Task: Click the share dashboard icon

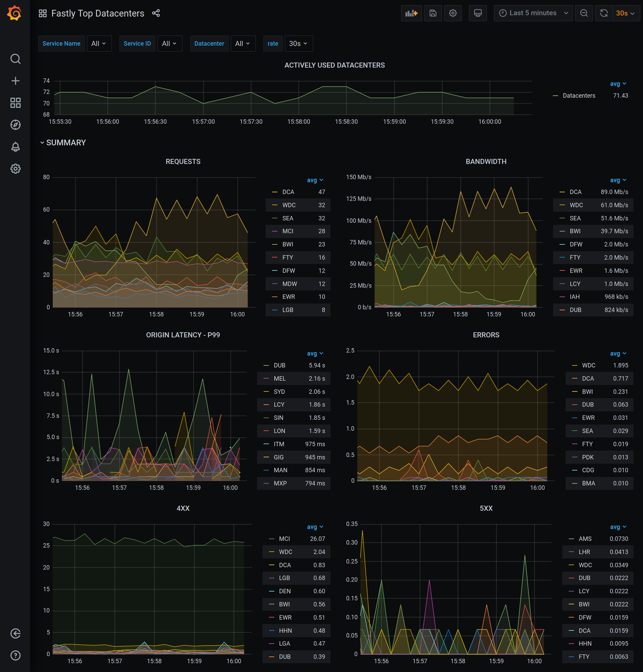Action: (156, 14)
